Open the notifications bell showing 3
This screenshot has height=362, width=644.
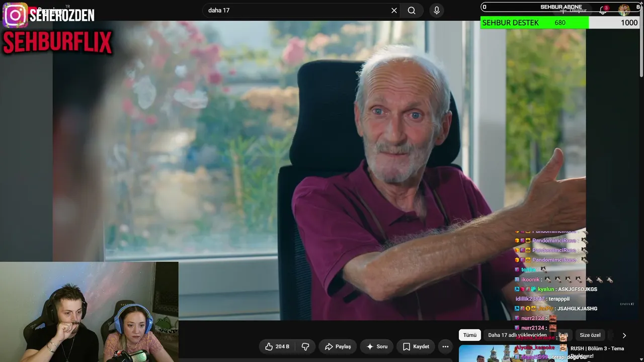tap(603, 10)
